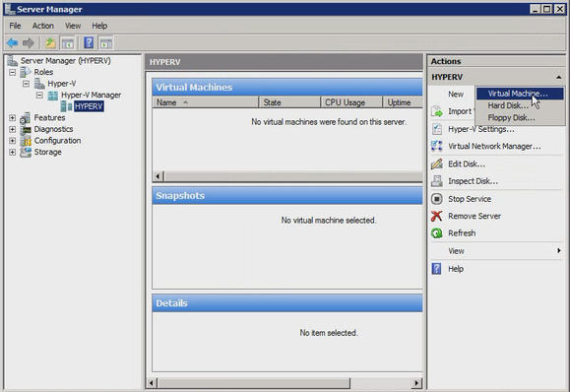
Task: Click the Snapshots section header
Action: (x=287, y=196)
